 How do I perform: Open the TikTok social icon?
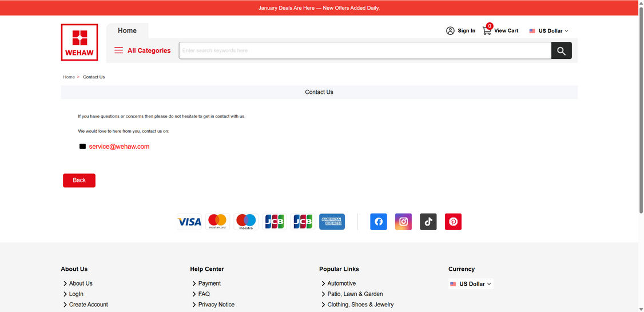coord(428,222)
